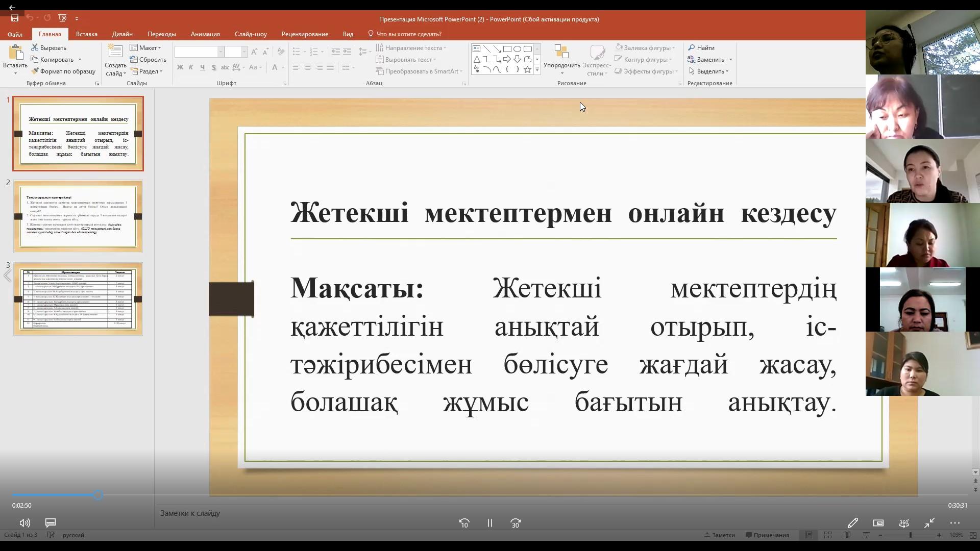Select slide 3 thumbnail with the table

[78, 299]
